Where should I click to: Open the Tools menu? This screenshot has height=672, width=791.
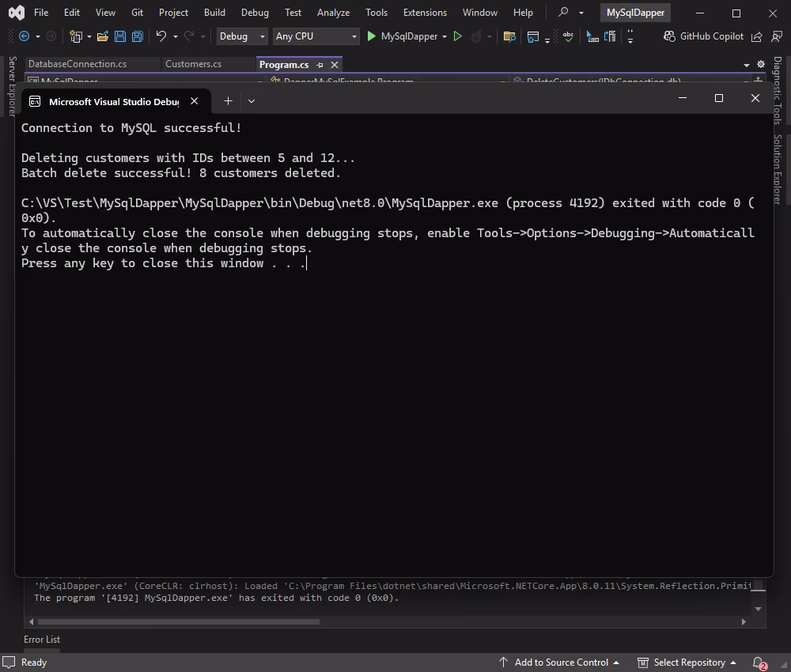[x=377, y=12]
